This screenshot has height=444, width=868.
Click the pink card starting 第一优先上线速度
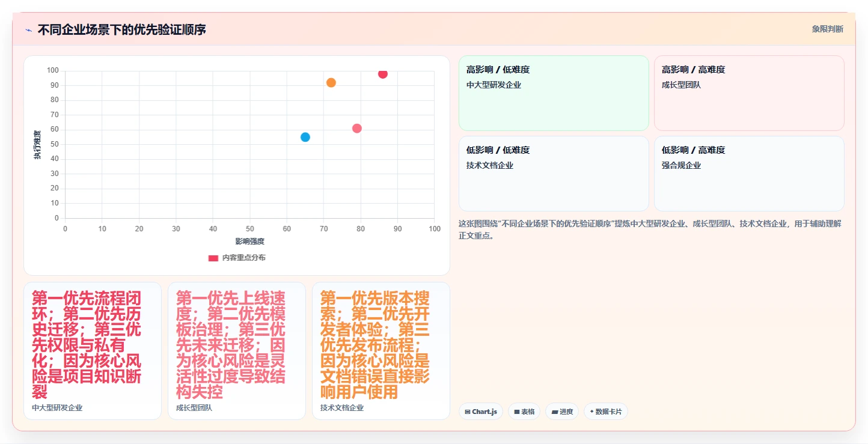237,351
